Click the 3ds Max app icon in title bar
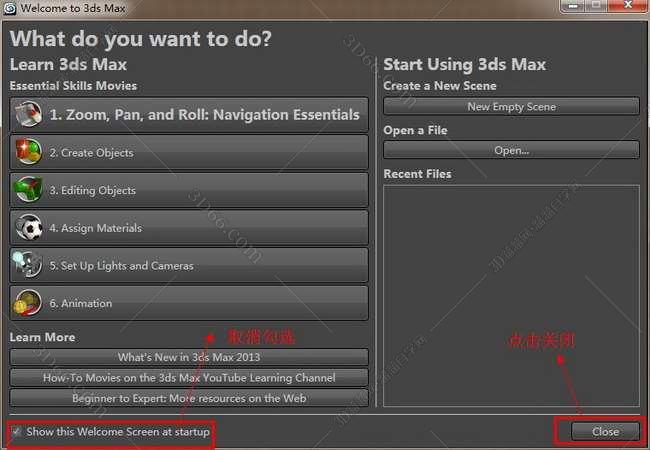This screenshot has height=450, width=650. click(10, 8)
